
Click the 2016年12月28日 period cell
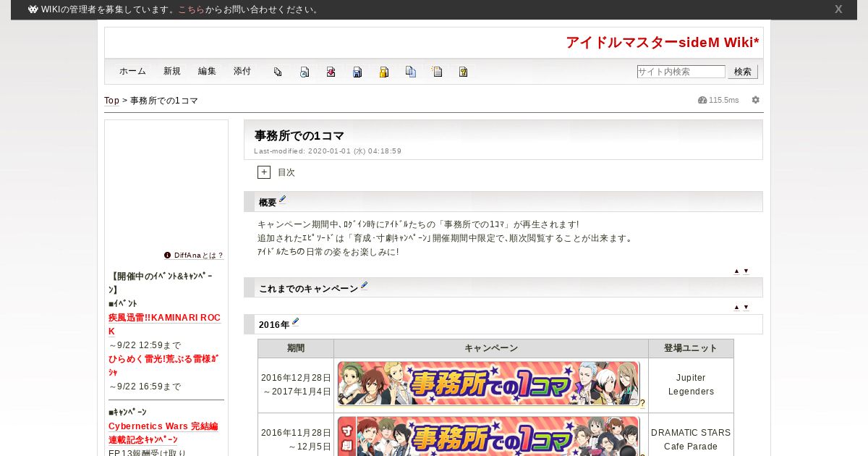coord(296,385)
